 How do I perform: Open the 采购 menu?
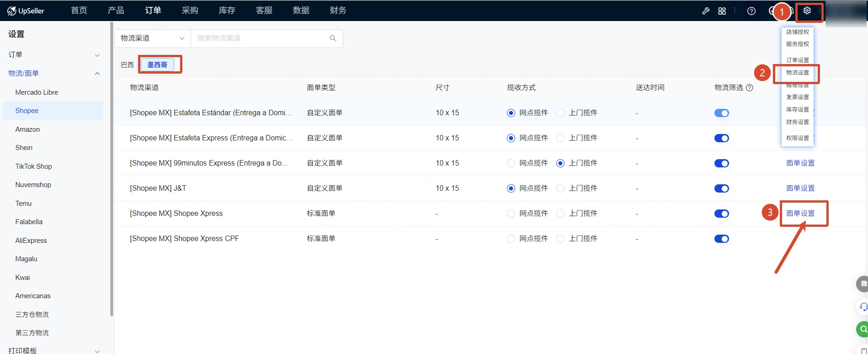point(190,11)
